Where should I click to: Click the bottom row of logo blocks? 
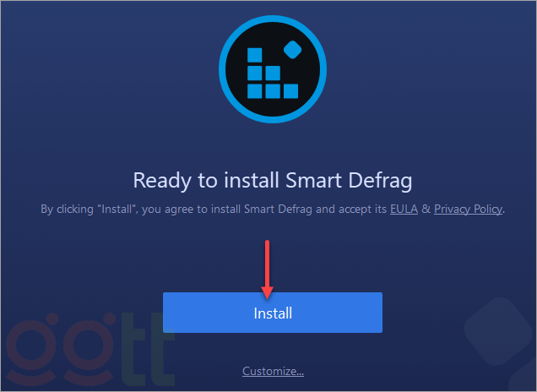(x=273, y=91)
